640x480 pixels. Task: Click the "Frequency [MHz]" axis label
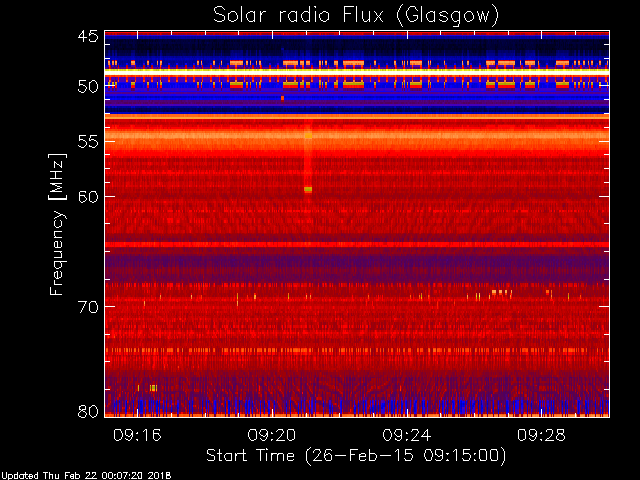click(x=57, y=224)
